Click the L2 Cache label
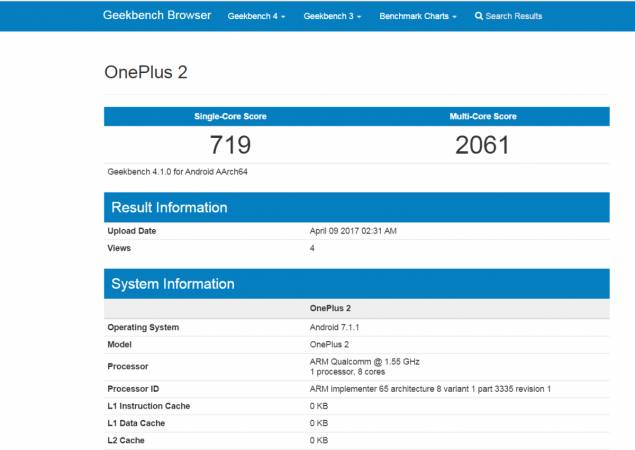The width and height of the screenshot is (635, 450). point(126,440)
